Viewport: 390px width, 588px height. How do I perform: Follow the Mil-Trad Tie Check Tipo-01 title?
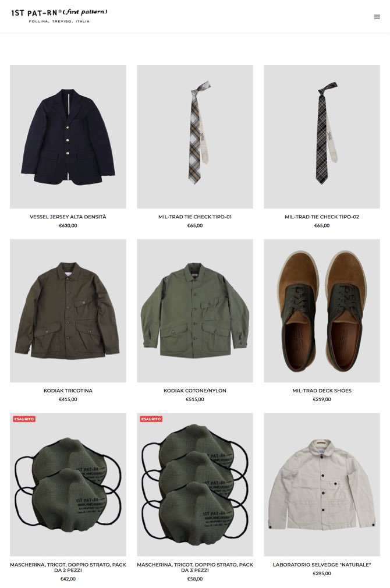pos(195,217)
